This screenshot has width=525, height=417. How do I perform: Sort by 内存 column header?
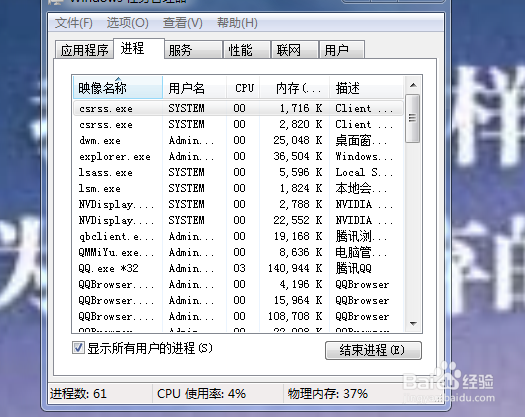click(295, 88)
